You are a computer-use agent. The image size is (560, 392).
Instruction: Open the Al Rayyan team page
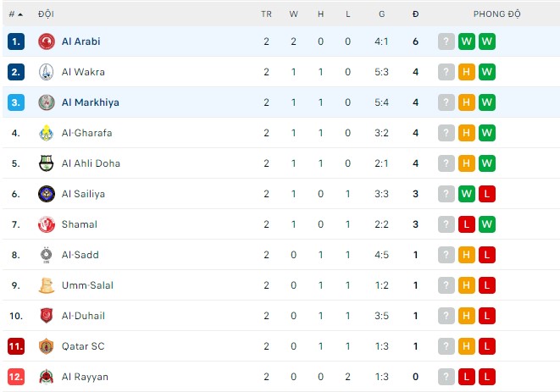[x=85, y=377]
